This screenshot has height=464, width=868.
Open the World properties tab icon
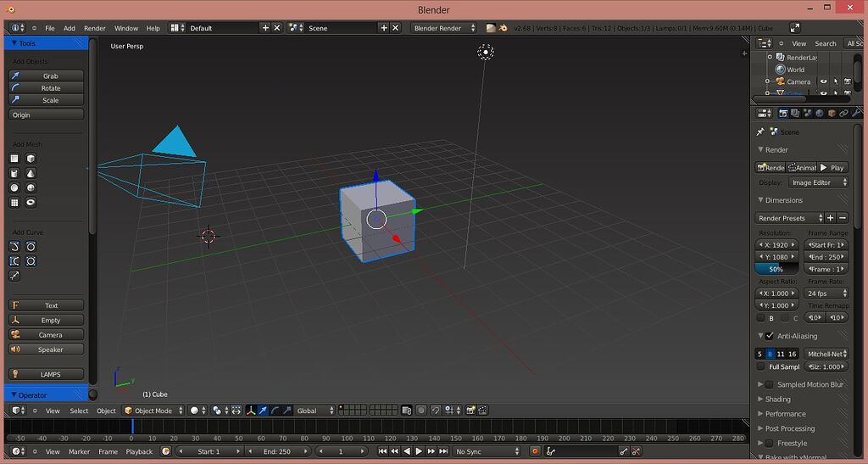pos(820,114)
